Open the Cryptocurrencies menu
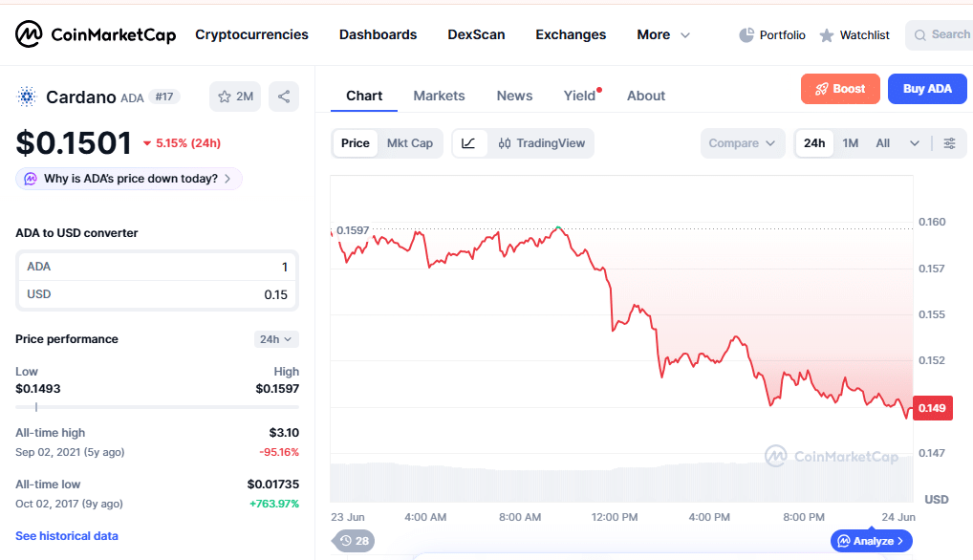 pyautogui.click(x=251, y=34)
